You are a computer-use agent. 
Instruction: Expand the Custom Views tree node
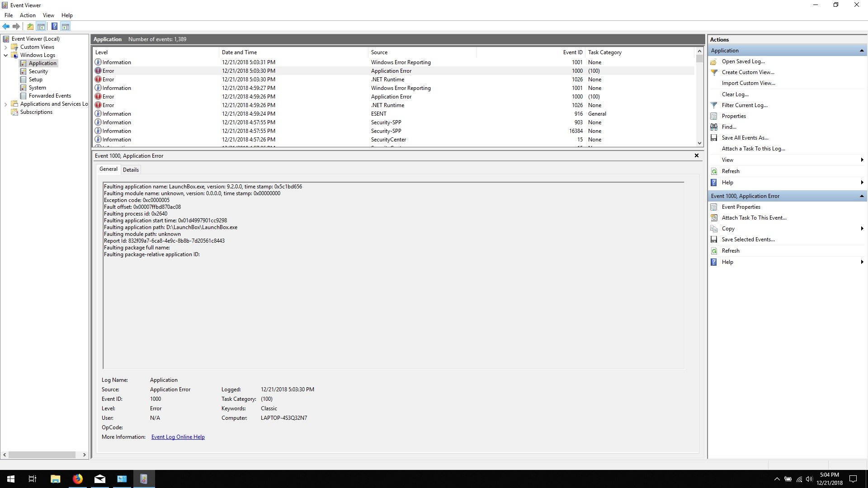pyautogui.click(x=5, y=47)
